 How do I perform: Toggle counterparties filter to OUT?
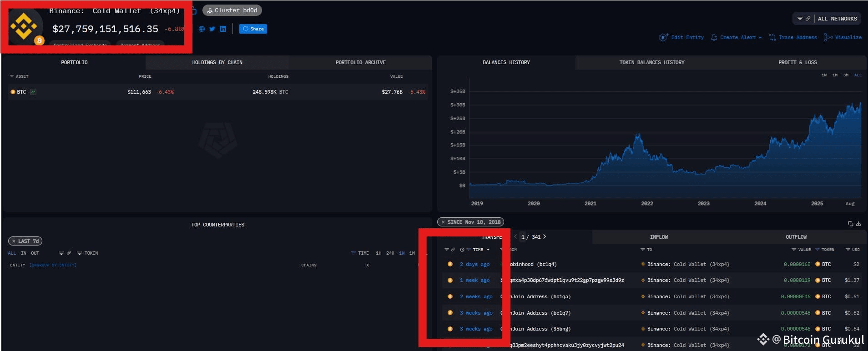coord(35,253)
